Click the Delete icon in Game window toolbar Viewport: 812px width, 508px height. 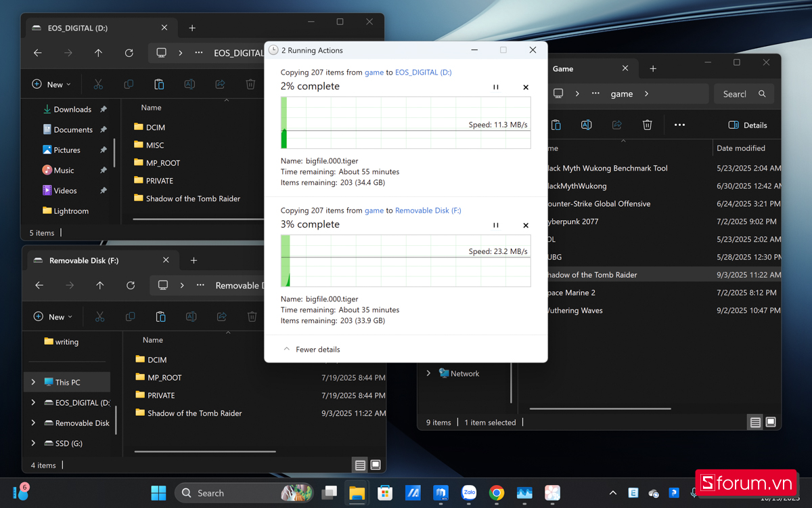[647, 125]
